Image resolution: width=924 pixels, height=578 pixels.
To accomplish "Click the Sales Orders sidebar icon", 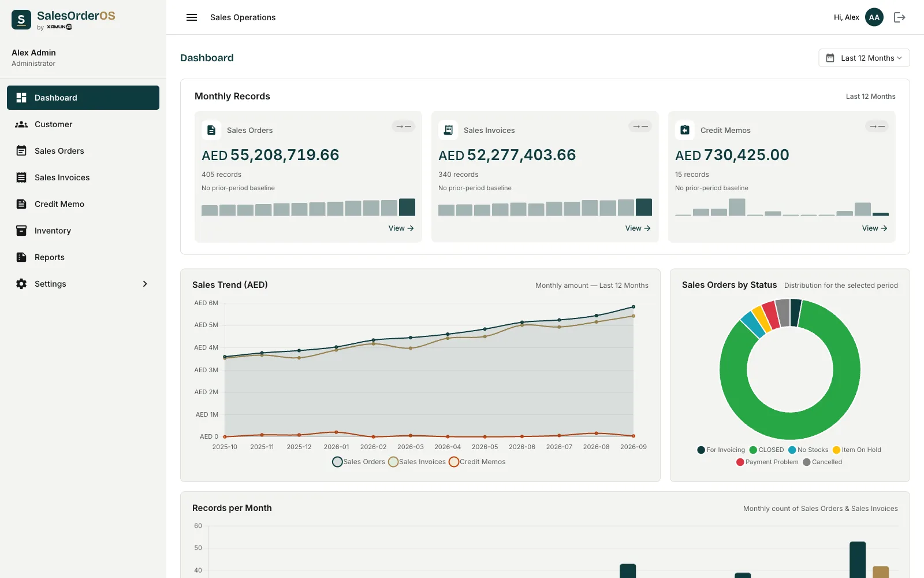I will pyautogui.click(x=21, y=151).
